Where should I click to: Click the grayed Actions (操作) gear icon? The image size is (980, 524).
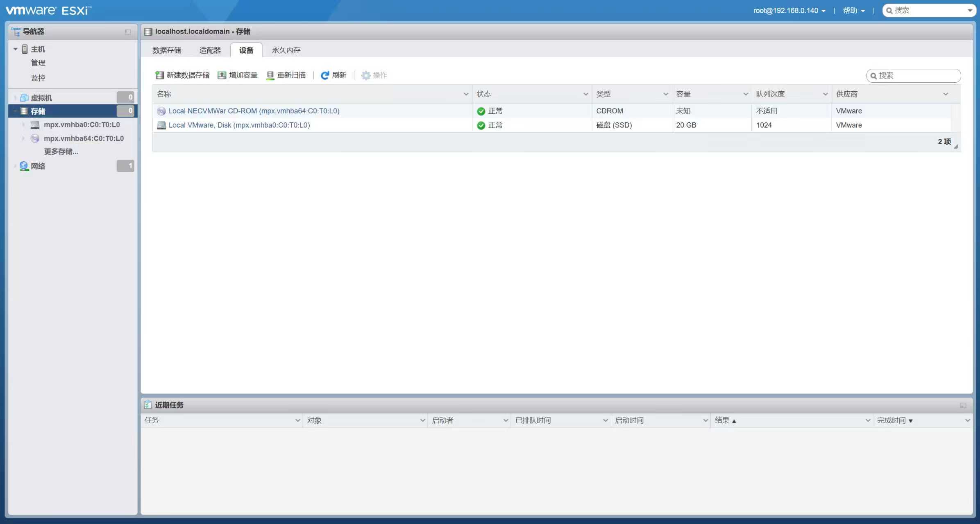(x=365, y=75)
